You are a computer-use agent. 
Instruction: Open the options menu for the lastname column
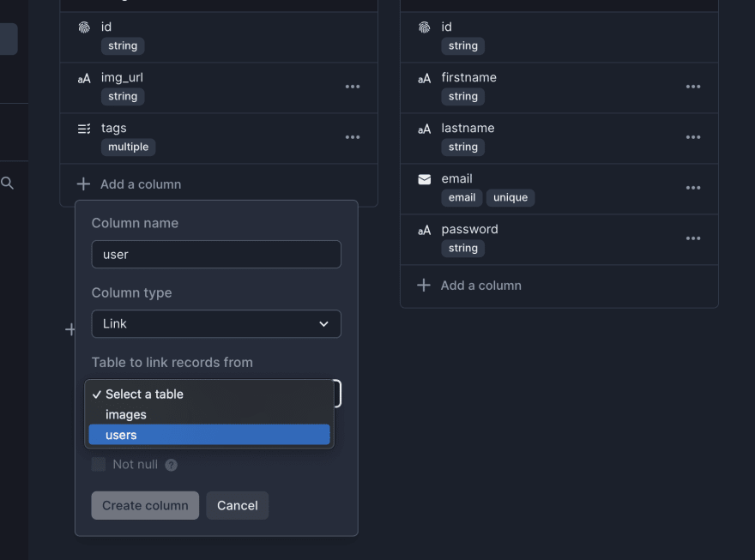(x=693, y=137)
